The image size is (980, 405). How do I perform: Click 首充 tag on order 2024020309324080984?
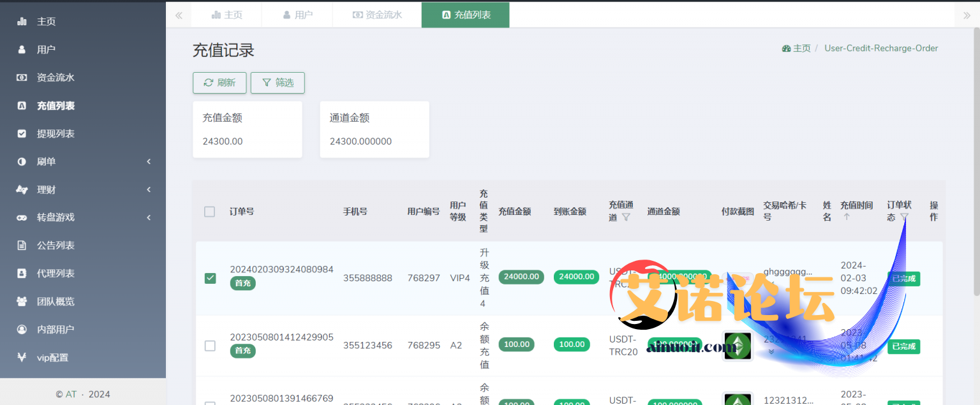point(242,283)
